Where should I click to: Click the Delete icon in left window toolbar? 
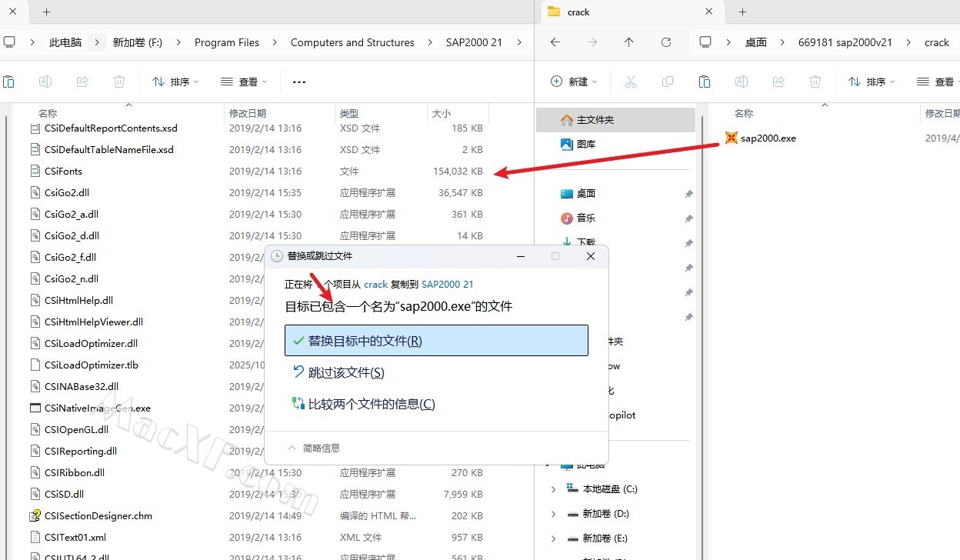pyautogui.click(x=119, y=82)
